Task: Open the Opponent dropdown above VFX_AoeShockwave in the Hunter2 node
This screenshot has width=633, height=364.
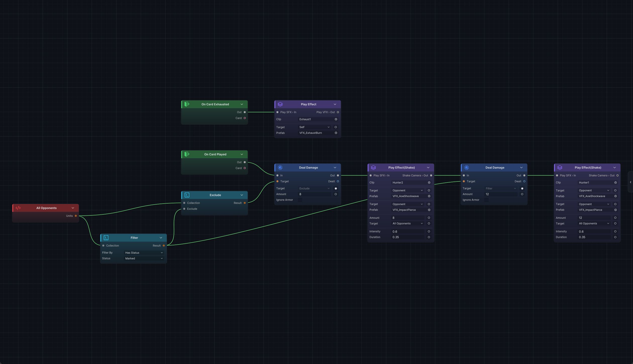Action: 408,190
